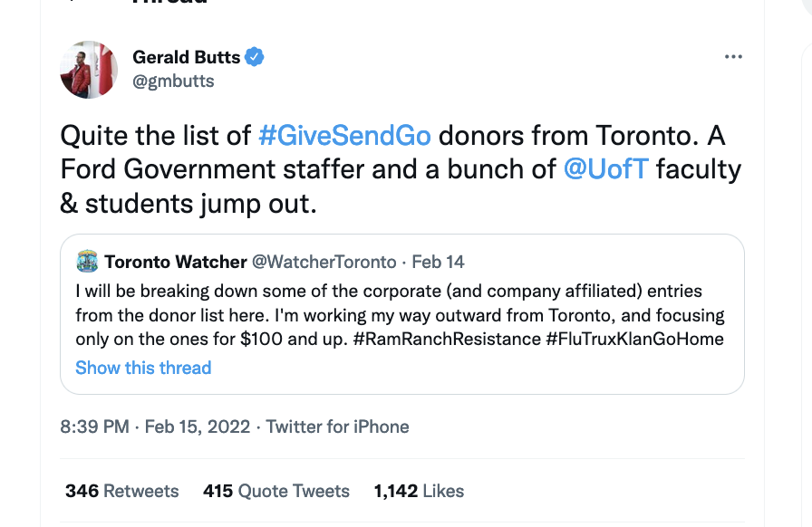View the 346 Retweets list
The height and width of the screenshot is (527, 812).
pos(121,491)
